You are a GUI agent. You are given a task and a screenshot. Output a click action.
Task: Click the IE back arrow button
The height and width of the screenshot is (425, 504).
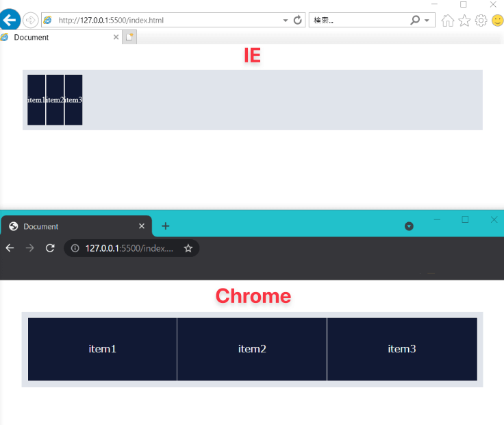tap(10, 20)
